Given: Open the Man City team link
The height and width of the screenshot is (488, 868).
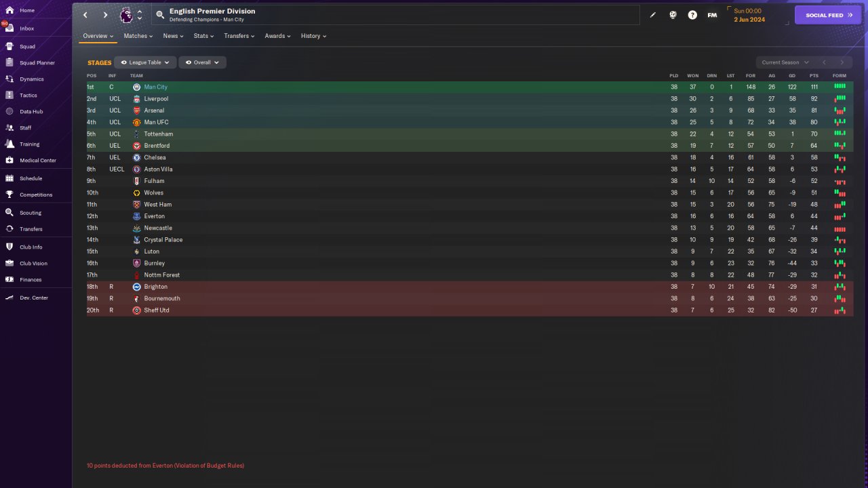Looking at the screenshot, I should tap(155, 87).
